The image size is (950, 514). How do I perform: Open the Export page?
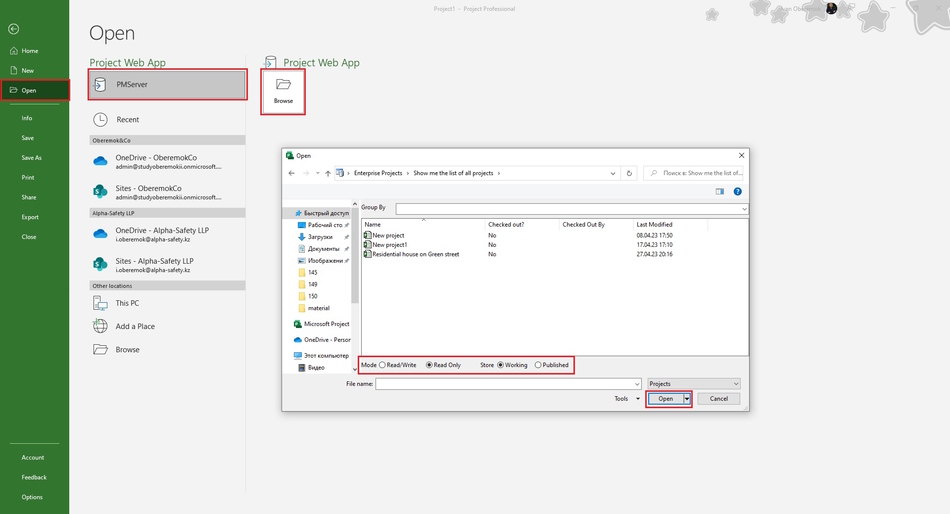(30, 217)
